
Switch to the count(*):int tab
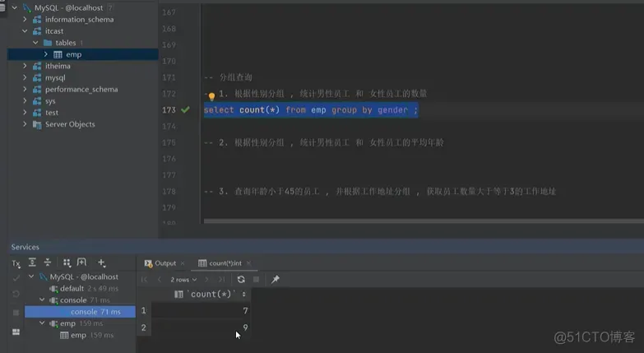[220, 263]
